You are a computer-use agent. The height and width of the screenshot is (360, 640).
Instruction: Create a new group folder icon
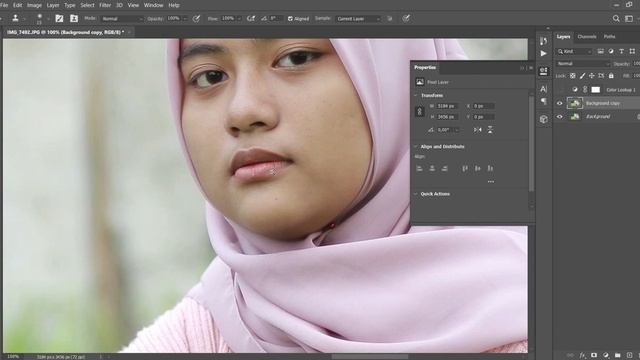tap(618, 356)
